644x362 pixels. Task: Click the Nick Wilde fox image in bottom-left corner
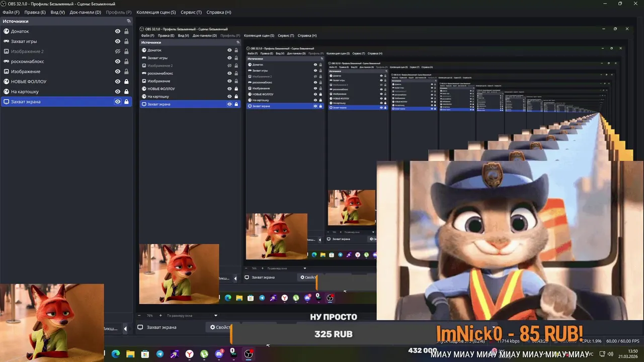point(52,323)
